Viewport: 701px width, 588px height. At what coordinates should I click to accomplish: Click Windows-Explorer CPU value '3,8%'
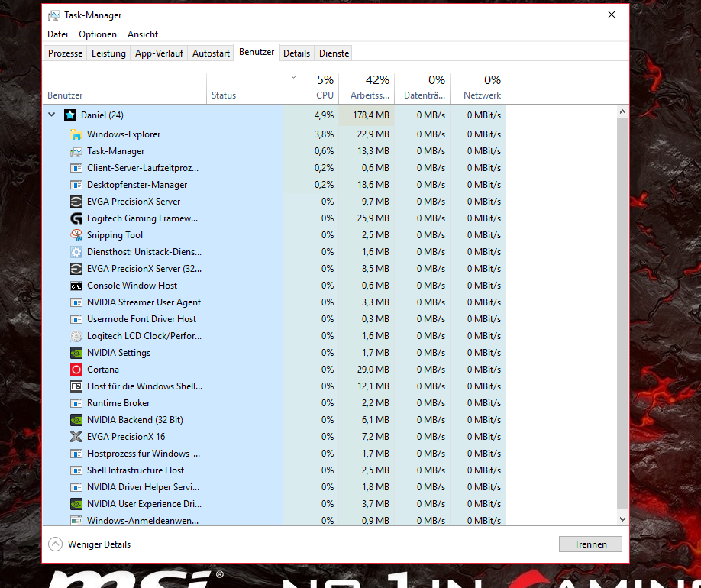pos(324,134)
